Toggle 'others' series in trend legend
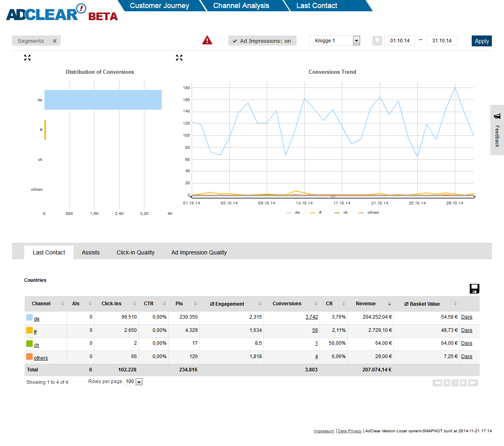 pos(369,213)
